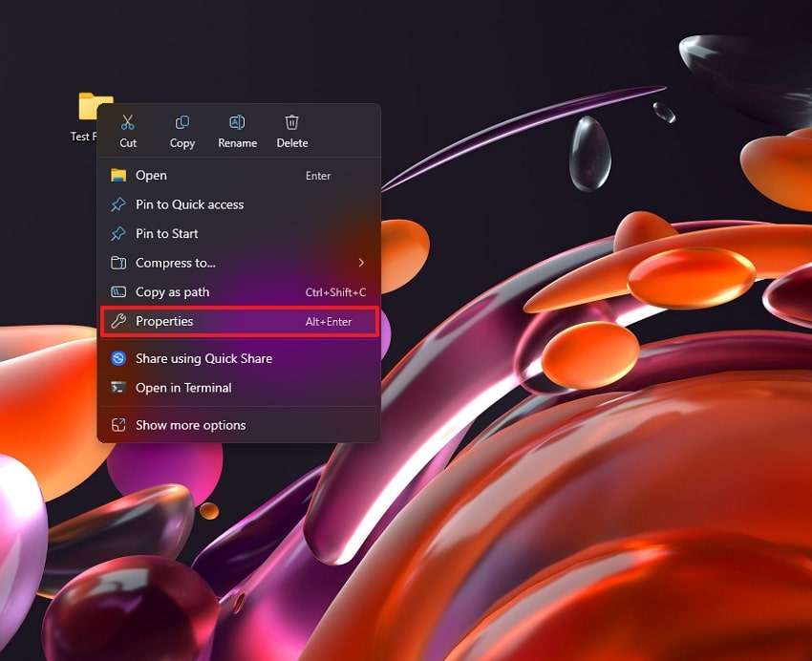Screen dimensions: 812x661
Task: Click the Copy icon in context menu
Action: [x=182, y=122]
